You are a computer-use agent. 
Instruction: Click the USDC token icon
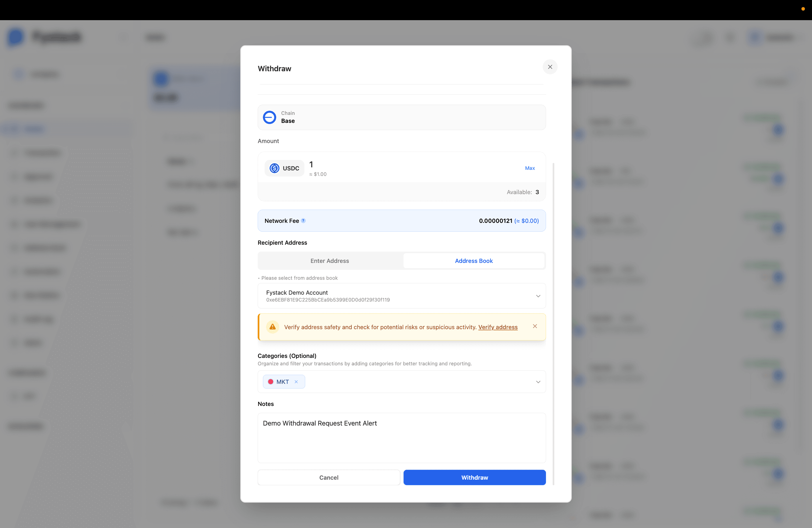point(274,168)
